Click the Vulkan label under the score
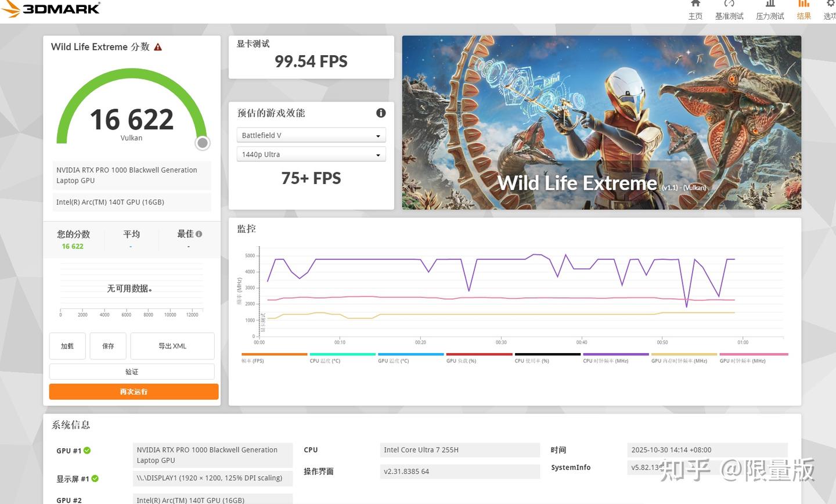836x504 pixels. pyautogui.click(x=131, y=138)
